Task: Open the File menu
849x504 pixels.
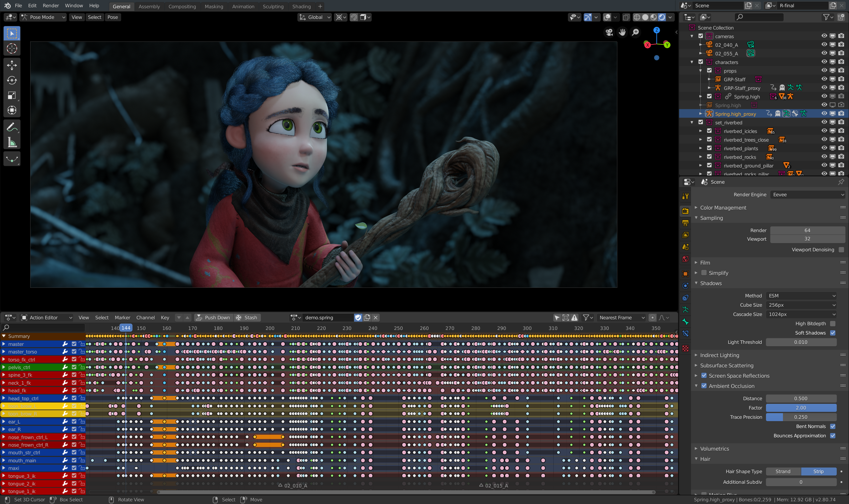Action: tap(18, 6)
